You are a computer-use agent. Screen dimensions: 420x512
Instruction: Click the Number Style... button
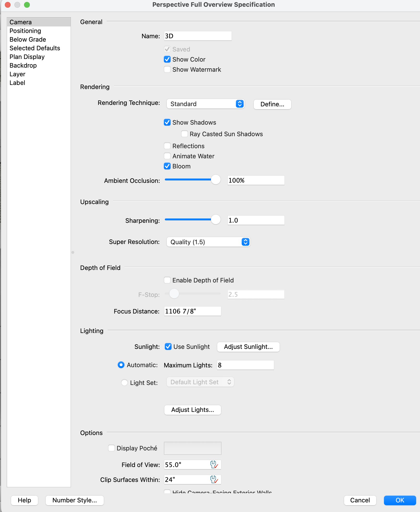[74, 500]
